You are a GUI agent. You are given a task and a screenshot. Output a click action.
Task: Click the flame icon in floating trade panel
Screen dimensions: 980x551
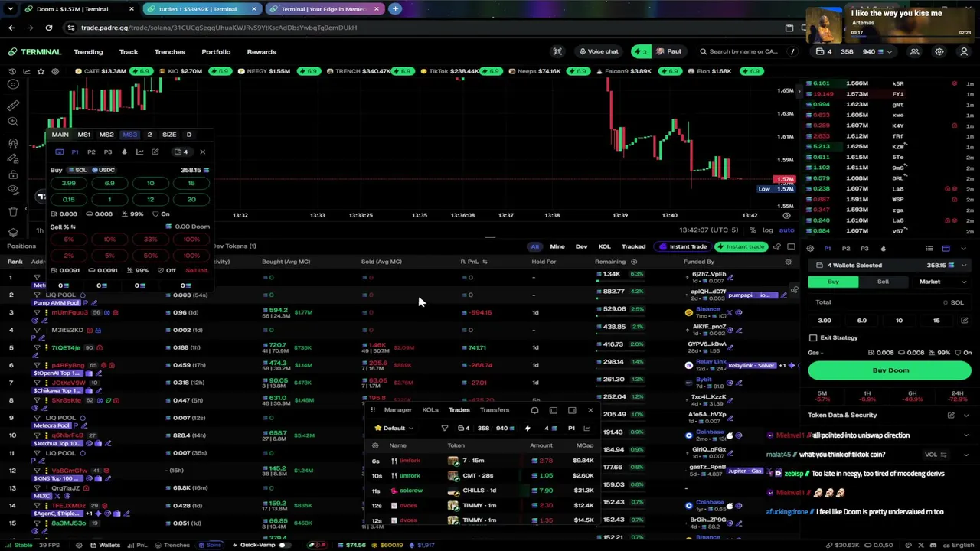tap(124, 152)
